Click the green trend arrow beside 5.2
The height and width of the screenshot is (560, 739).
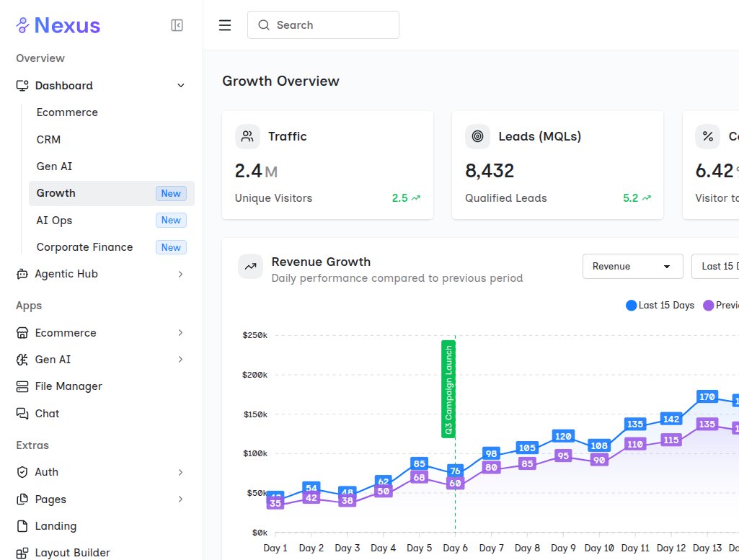coord(647,198)
